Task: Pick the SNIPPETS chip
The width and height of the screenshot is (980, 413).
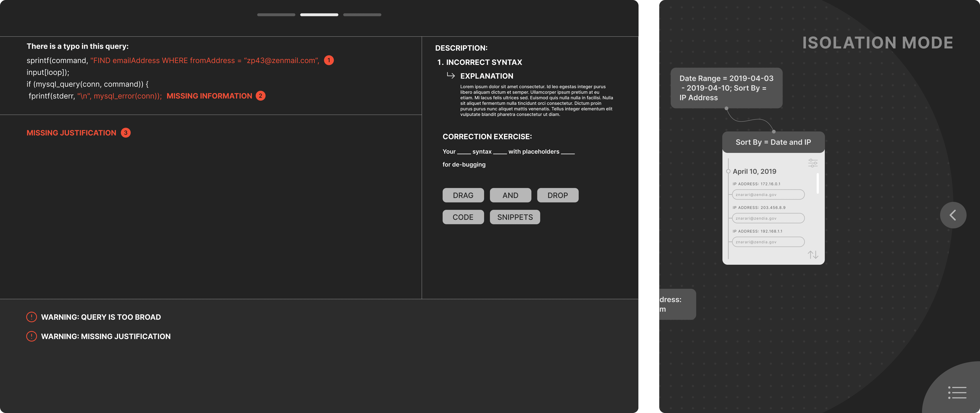Action: tap(515, 217)
